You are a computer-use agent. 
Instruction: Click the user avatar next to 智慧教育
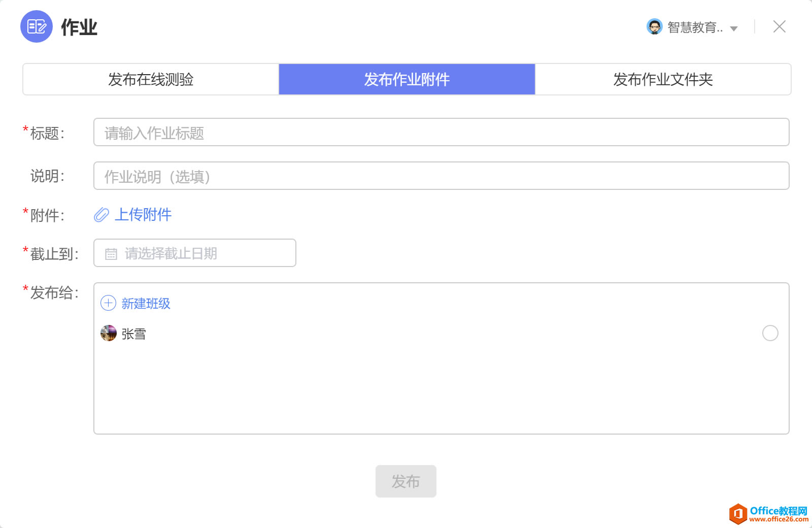point(654,26)
